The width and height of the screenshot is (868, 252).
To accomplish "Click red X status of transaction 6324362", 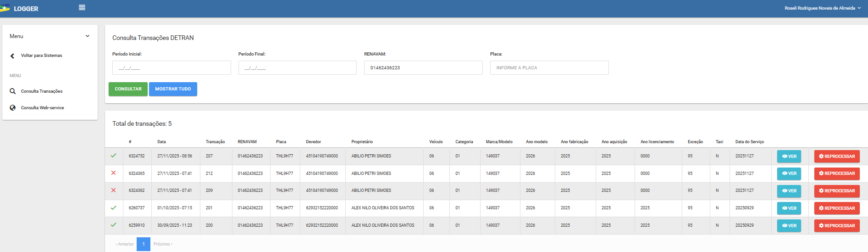I will [113, 190].
